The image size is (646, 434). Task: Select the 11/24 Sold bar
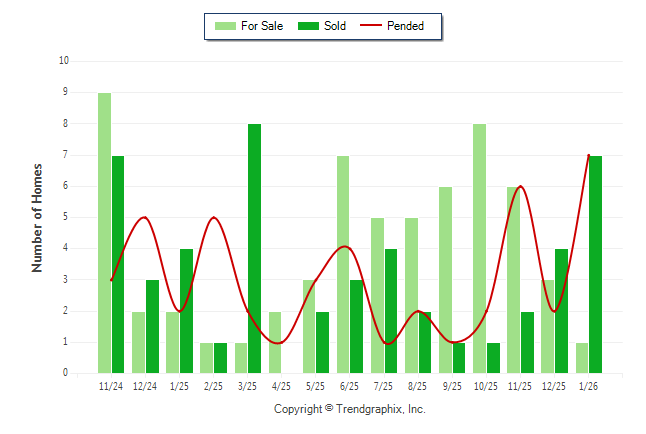tap(118, 264)
